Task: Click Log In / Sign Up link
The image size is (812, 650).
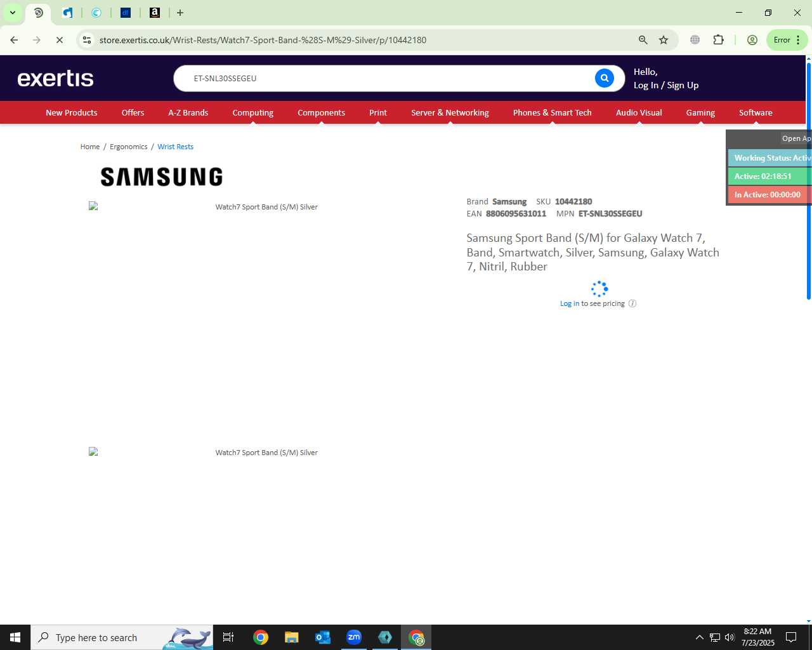Action: 666,85
